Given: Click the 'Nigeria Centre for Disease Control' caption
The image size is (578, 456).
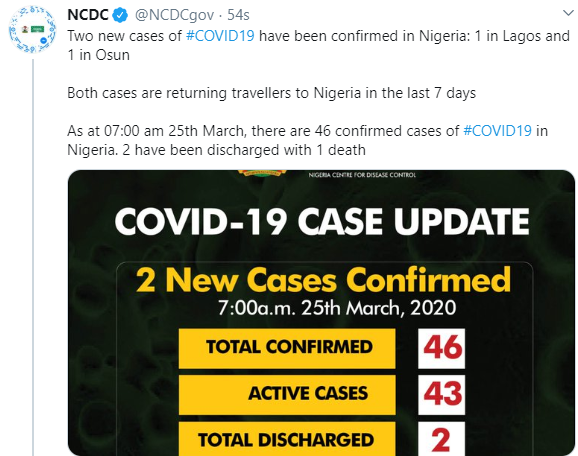Looking at the screenshot, I should pyautogui.click(x=362, y=175).
